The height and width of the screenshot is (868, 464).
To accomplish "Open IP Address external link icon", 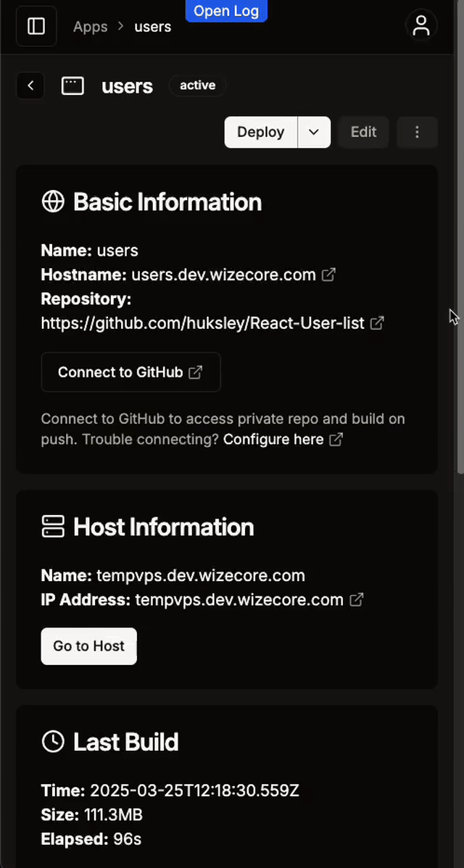I will click(357, 599).
